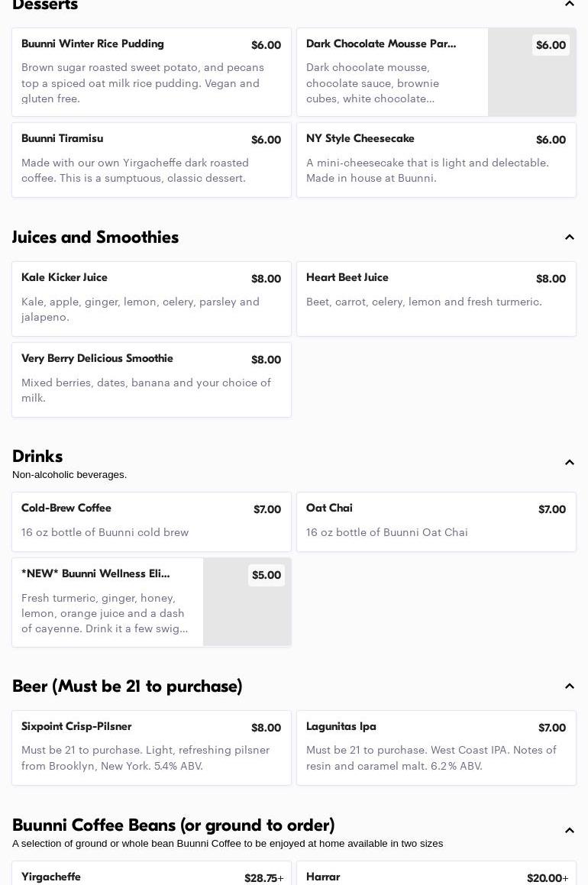The width and height of the screenshot is (588, 885).
Task: Select the Harrar coffee beans item
Action: (436, 873)
